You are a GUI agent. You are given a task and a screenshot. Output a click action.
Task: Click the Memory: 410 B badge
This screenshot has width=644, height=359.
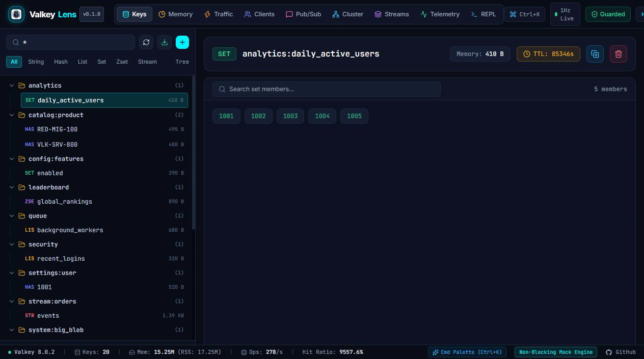[480, 54]
